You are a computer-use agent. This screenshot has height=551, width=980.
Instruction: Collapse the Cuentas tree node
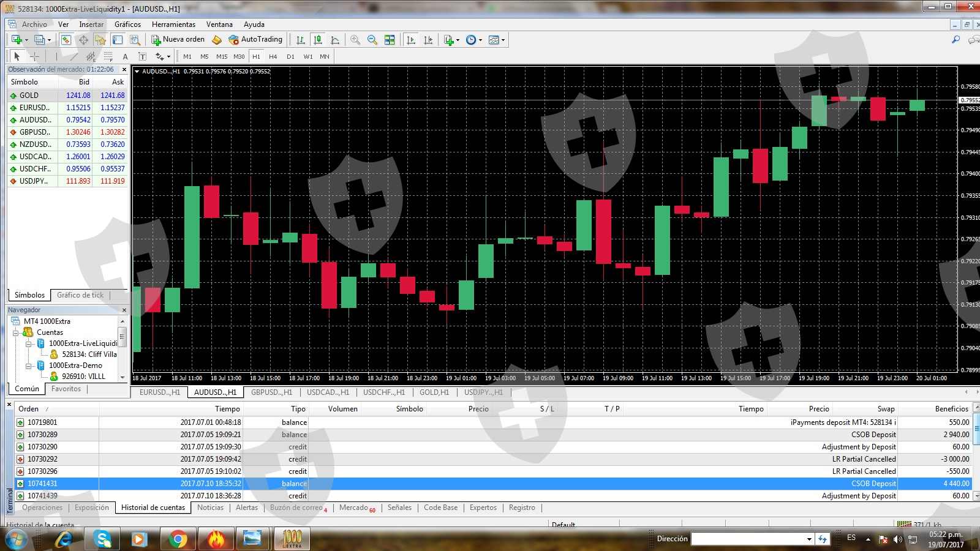[16, 332]
